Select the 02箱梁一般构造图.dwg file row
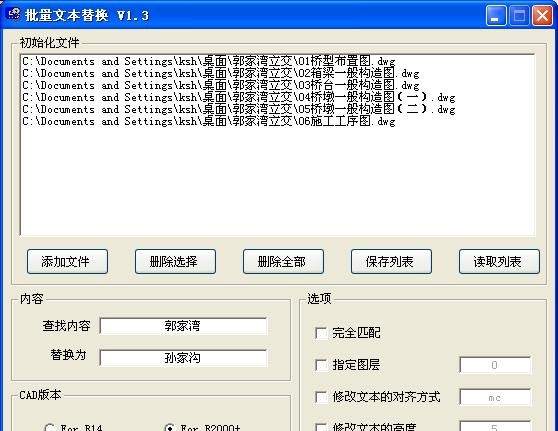 pos(278,73)
